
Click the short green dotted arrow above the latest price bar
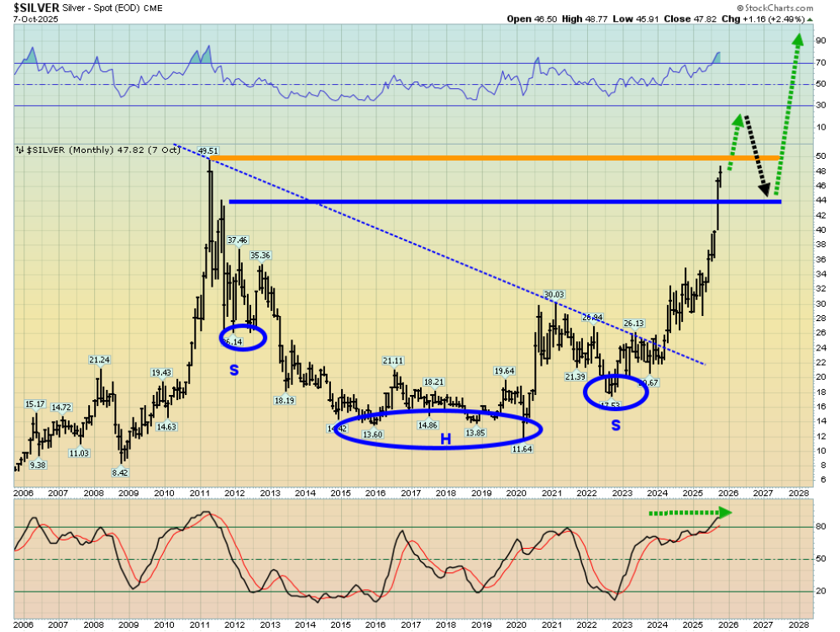[x=733, y=143]
